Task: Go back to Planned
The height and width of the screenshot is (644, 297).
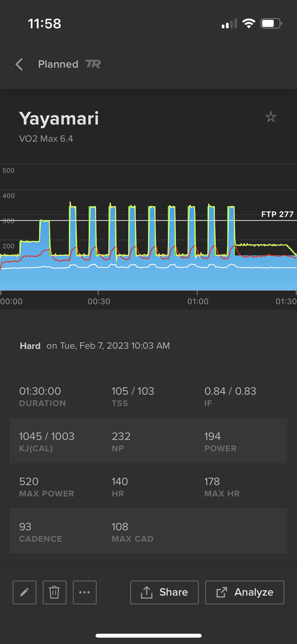Action: (58, 64)
